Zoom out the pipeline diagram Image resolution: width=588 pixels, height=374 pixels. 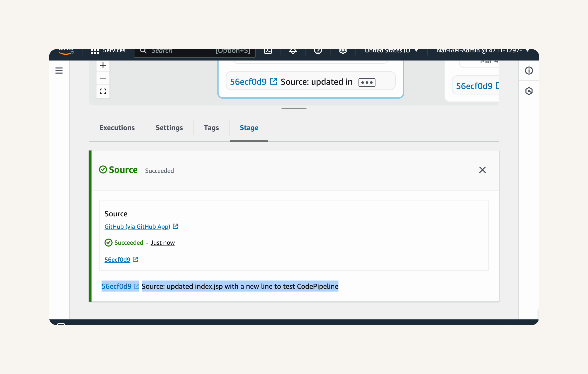point(103,78)
